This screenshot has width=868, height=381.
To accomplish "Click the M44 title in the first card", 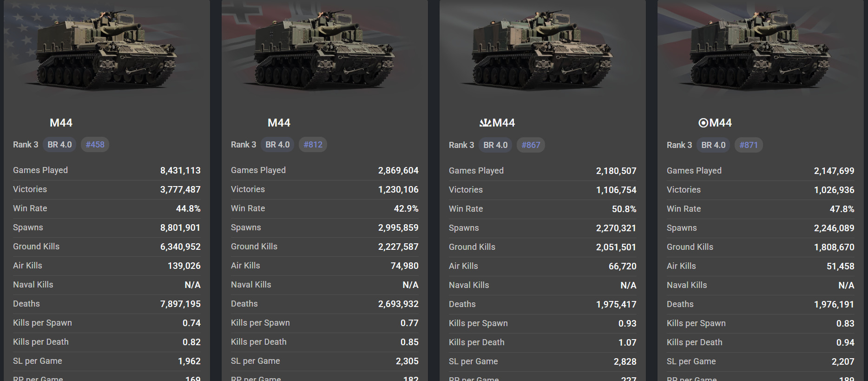I will pos(61,123).
